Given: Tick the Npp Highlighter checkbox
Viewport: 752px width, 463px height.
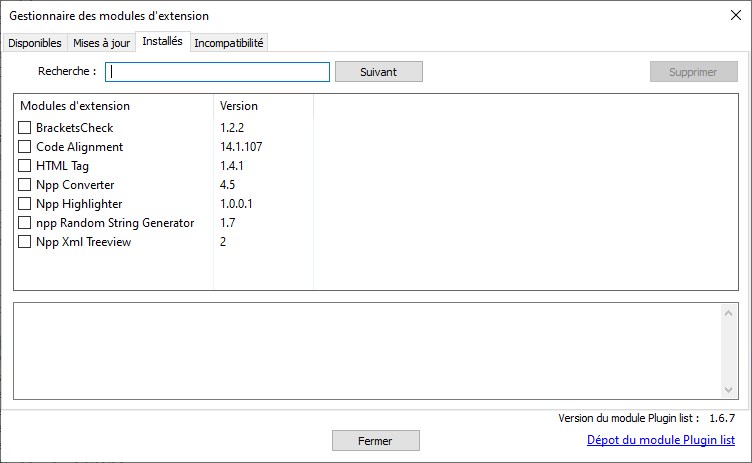Looking at the screenshot, I should [24, 203].
